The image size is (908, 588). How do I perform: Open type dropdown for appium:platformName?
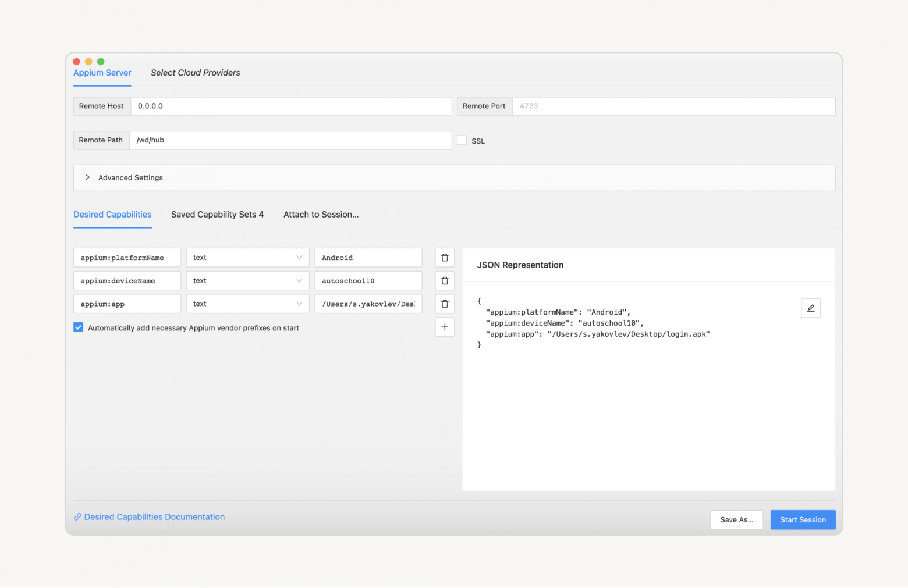click(x=248, y=258)
